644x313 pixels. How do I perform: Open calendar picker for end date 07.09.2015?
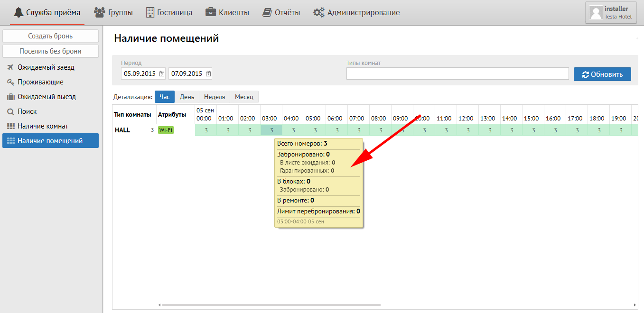click(x=208, y=74)
